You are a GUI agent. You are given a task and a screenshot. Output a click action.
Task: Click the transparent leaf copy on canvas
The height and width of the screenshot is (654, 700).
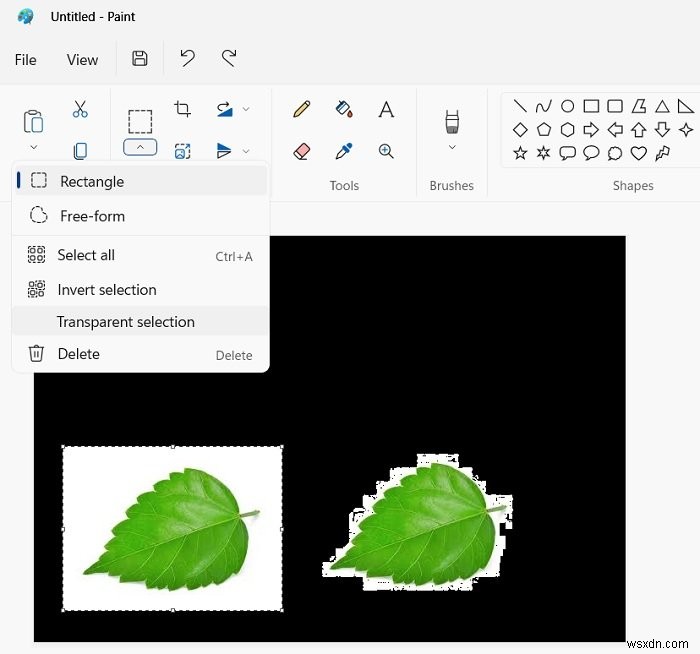417,522
